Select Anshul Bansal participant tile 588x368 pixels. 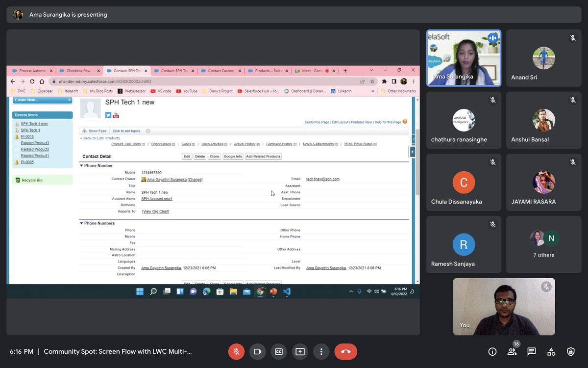tap(544, 120)
